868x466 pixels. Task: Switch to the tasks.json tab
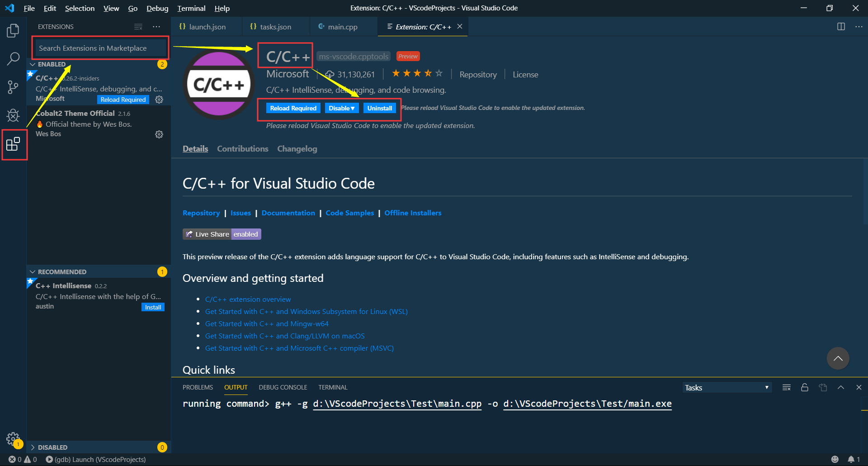pos(275,27)
